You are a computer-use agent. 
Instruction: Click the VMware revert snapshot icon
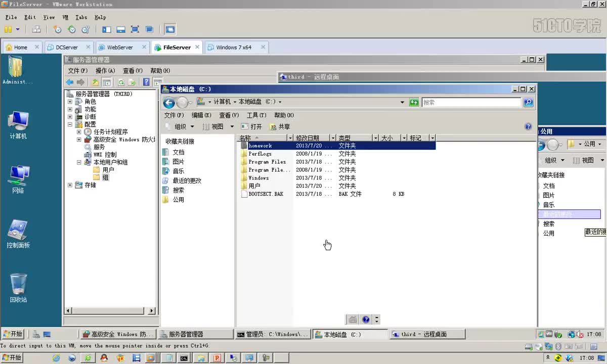tap(72, 30)
